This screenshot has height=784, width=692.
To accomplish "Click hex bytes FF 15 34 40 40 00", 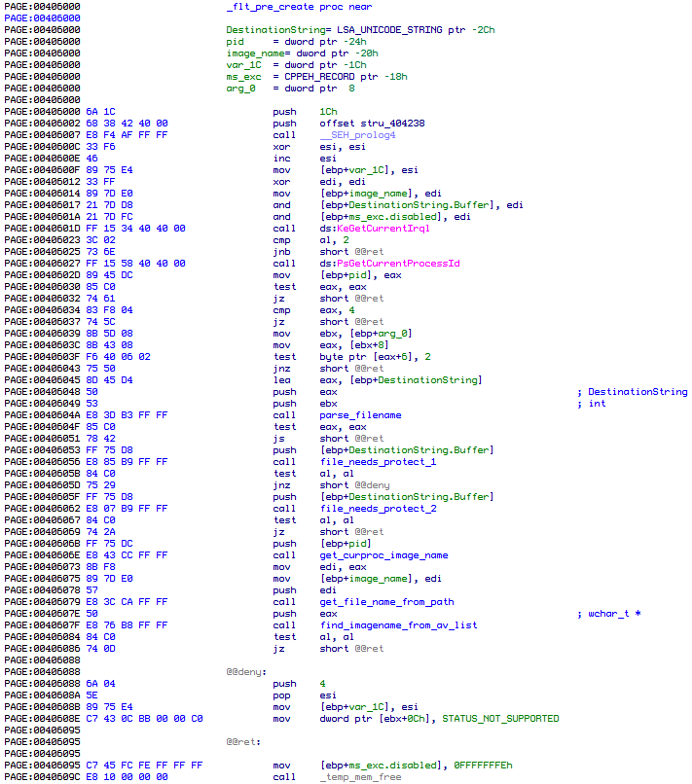I will pos(135,229).
